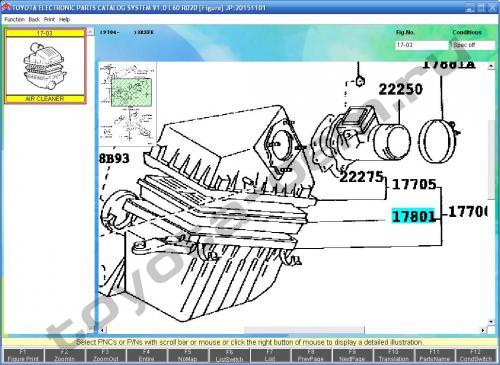Click the F12 CondSwitch button
The height and width of the screenshot is (365, 500).
click(x=476, y=356)
